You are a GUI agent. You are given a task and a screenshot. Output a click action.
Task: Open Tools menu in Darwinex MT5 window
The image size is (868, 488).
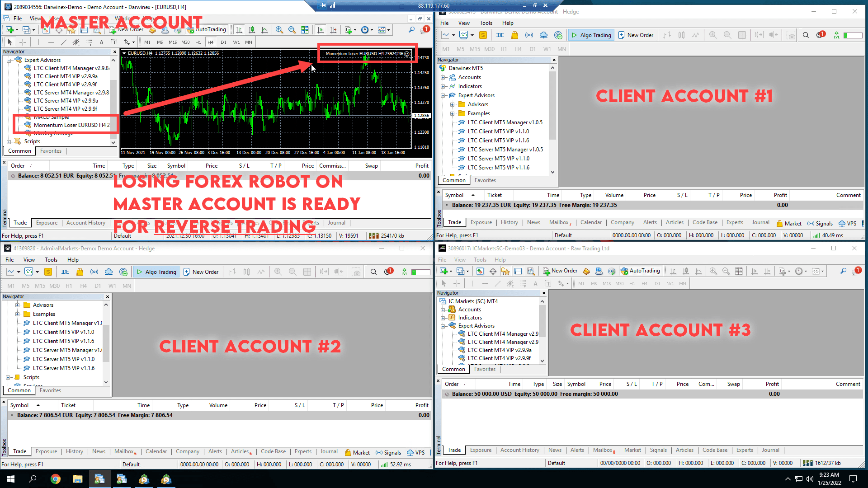(486, 23)
